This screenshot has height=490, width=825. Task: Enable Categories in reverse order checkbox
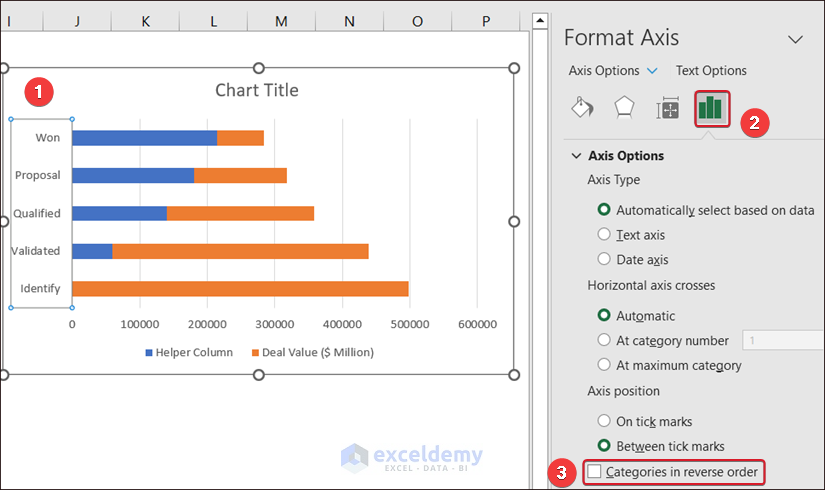(x=595, y=471)
